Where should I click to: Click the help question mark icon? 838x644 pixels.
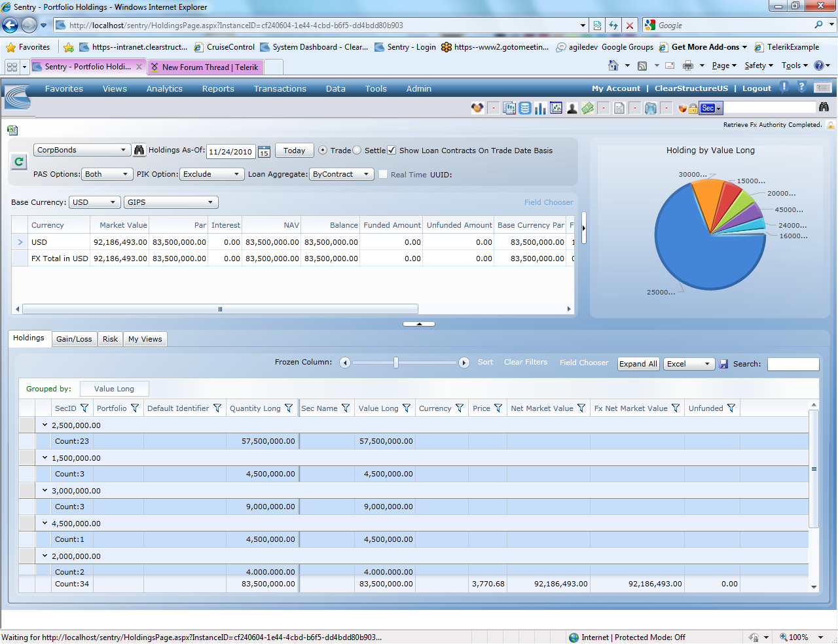pos(801,87)
